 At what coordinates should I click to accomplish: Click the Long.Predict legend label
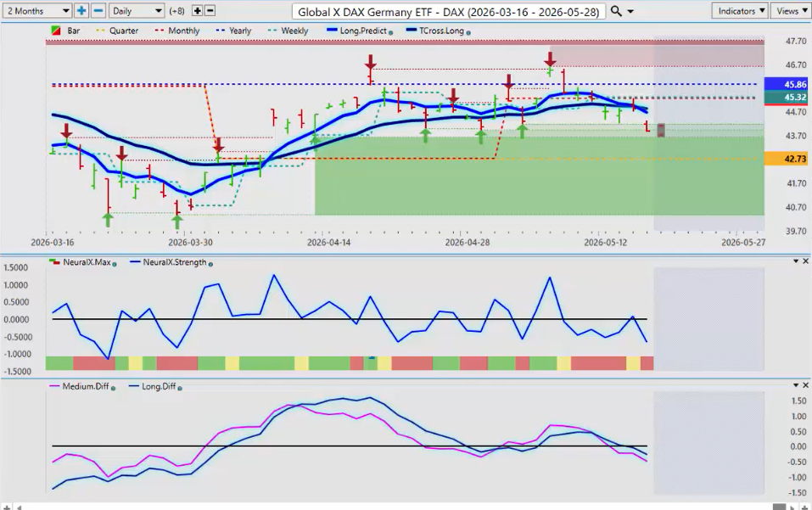363,31
